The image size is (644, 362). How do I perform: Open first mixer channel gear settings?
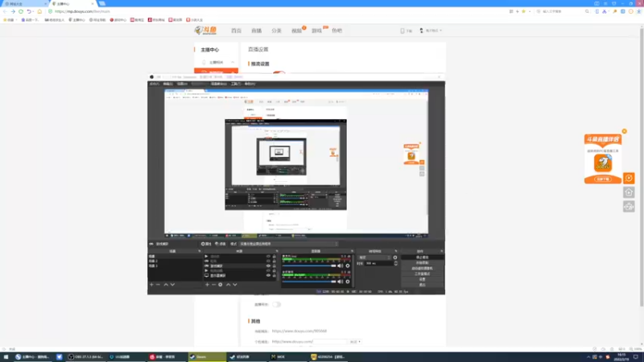point(348,266)
